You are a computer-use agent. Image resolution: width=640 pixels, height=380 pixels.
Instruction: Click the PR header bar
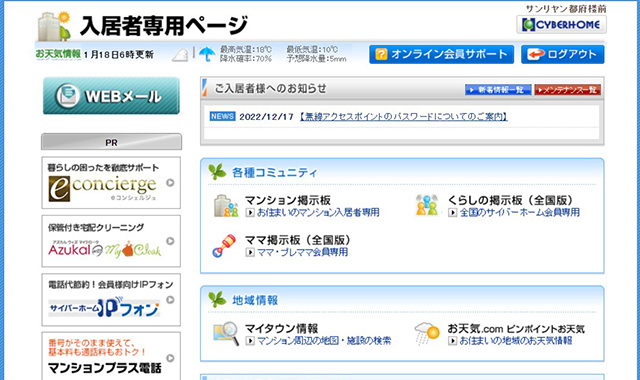(x=111, y=142)
